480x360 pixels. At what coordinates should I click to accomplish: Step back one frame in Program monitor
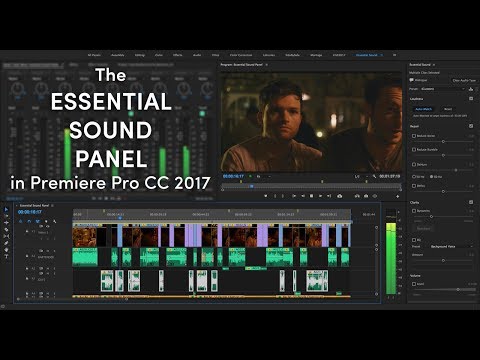[x=303, y=196]
